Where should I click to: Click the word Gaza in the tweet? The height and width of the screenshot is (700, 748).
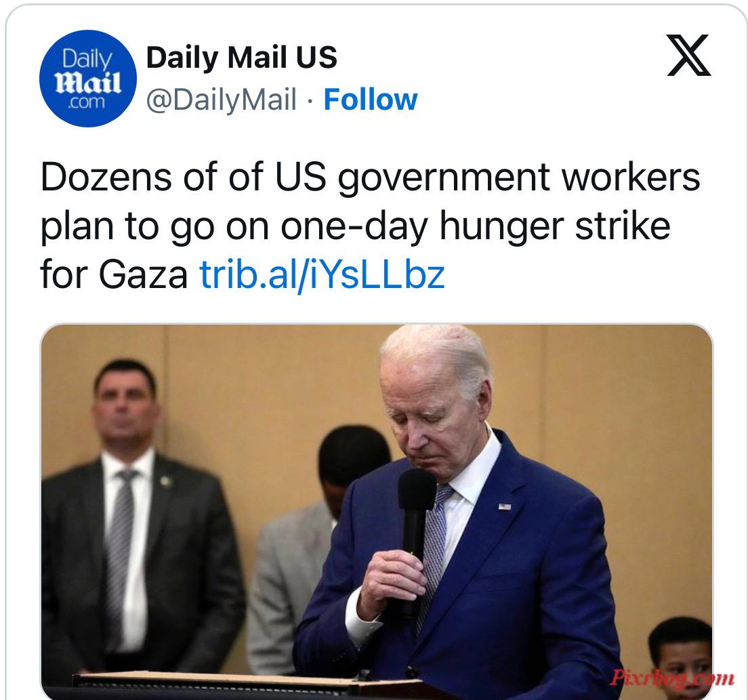[x=143, y=275]
